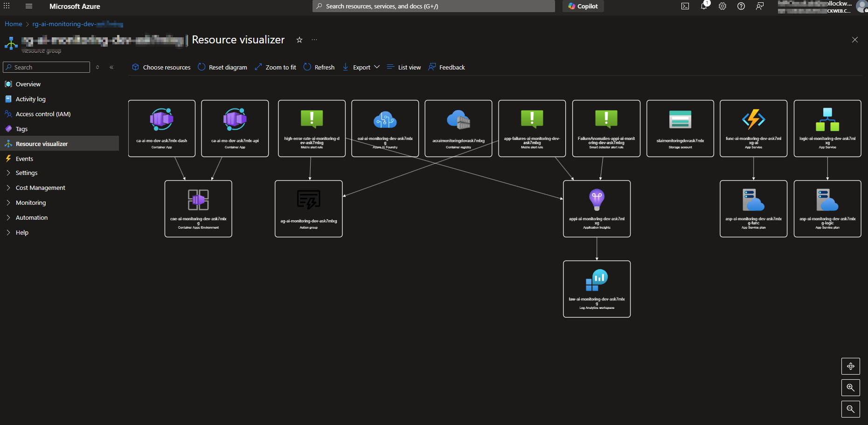Select the appi-ai-monitoring Application Insights node
The height and width of the screenshot is (425, 868).
coord(597,209)
